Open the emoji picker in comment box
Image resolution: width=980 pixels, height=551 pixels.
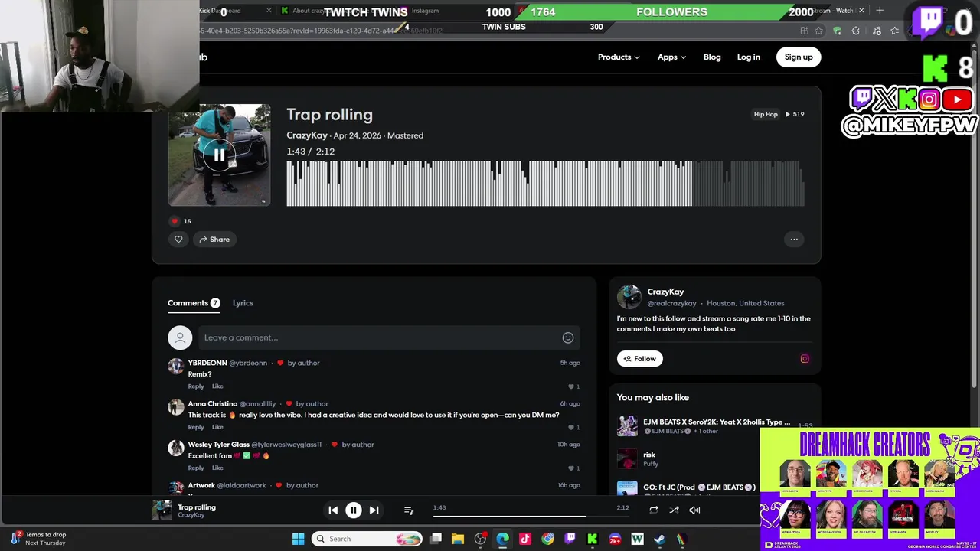[x=568, y=337]
